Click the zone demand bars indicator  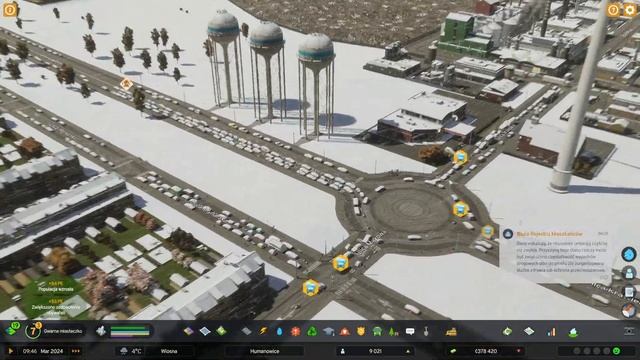[x=130, y=331]
